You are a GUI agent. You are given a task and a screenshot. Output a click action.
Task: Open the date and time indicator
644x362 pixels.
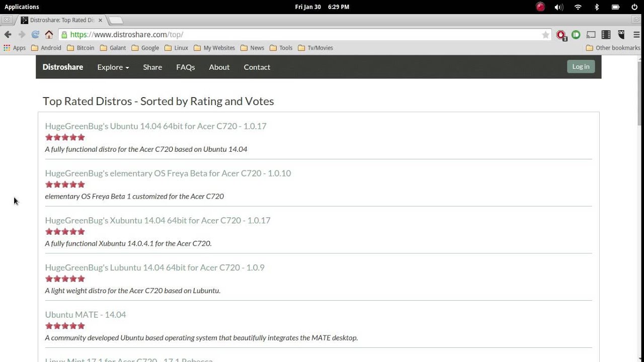coord(322,7)
